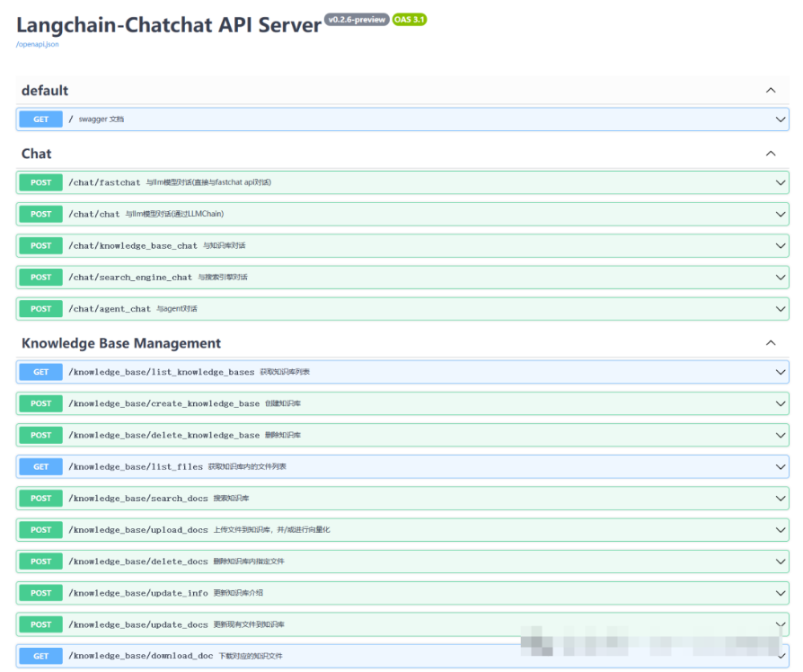Click the Chat section heading
Screen dimensions: 803x672
[36, 154]
